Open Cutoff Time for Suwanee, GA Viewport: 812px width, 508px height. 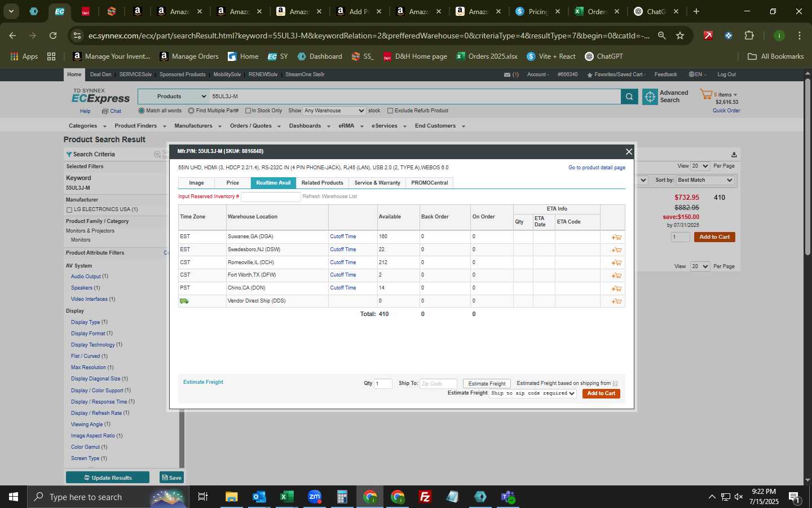click(x=343, y=237)
